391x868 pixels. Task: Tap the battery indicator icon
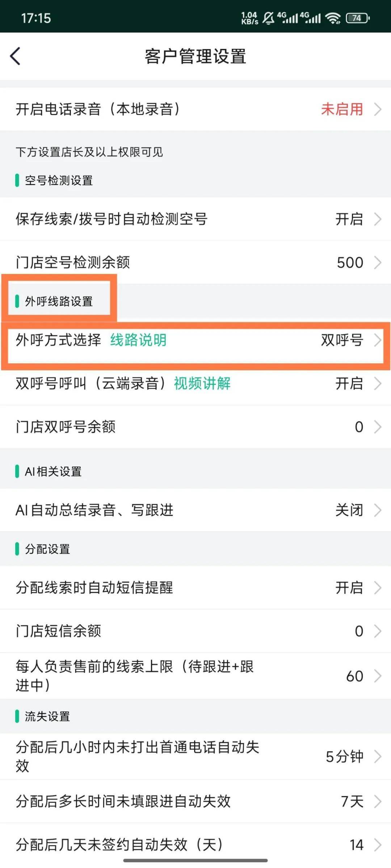pos(357,18)
